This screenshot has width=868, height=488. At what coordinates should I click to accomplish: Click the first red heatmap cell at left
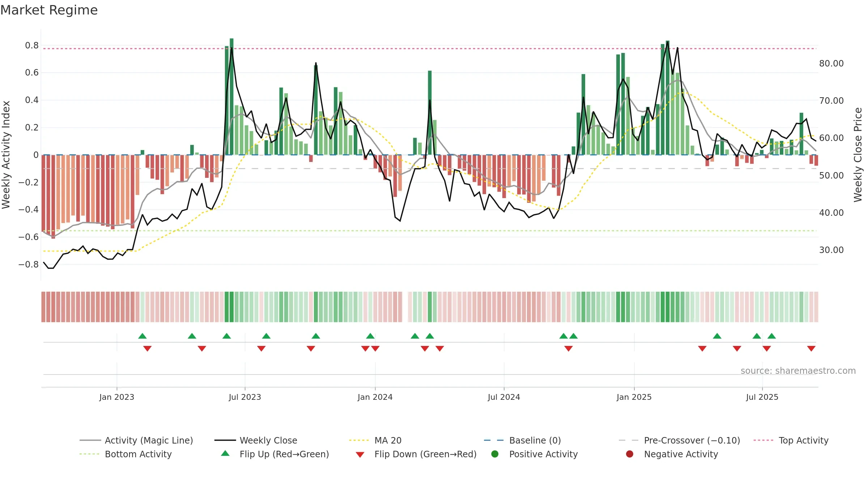(x=43, y=307)
